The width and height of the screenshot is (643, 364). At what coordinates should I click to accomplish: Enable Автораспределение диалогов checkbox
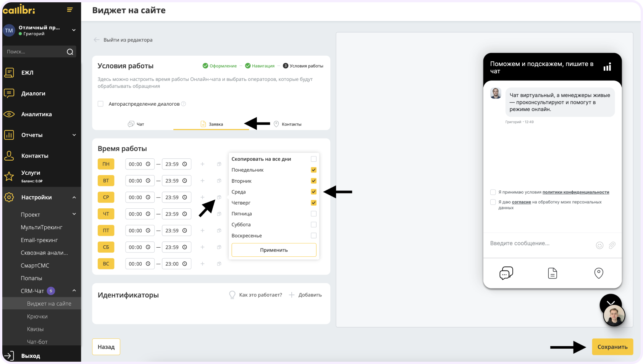point(101,104)
